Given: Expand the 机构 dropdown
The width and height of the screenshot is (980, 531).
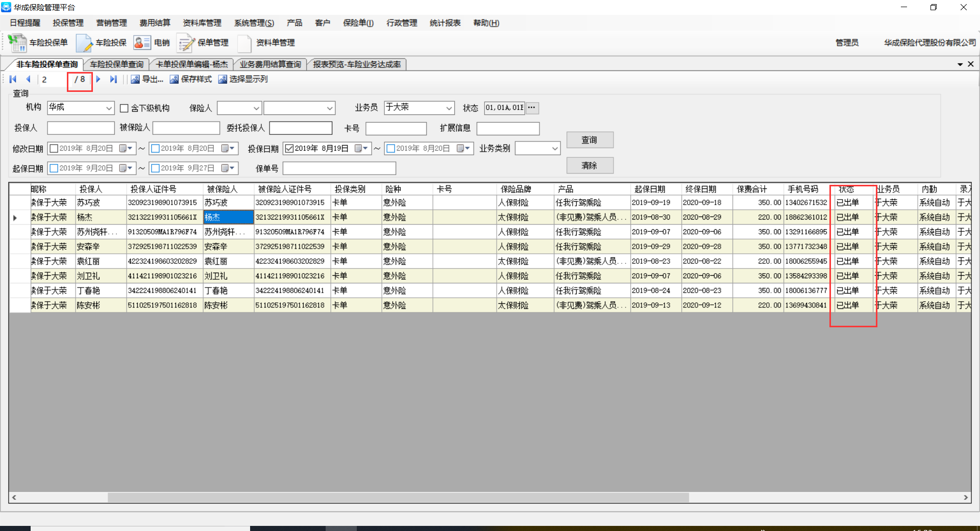Looking at the screenshot, I should [109, 108].
